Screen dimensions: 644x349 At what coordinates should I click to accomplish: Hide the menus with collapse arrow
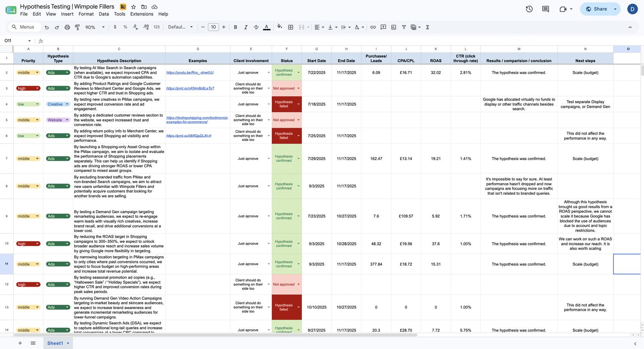[x=630, y=27]
